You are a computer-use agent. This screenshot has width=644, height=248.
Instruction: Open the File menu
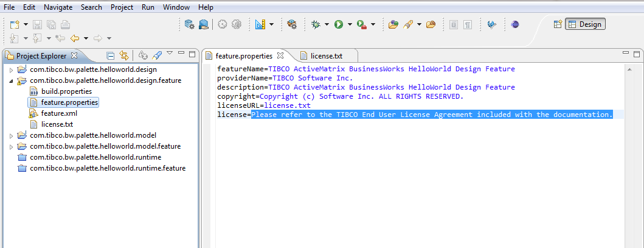tap(9, 7)
